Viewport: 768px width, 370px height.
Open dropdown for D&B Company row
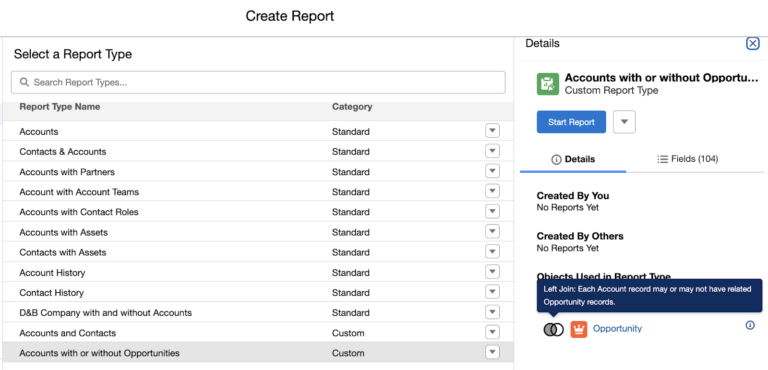[x=492, y=312]
